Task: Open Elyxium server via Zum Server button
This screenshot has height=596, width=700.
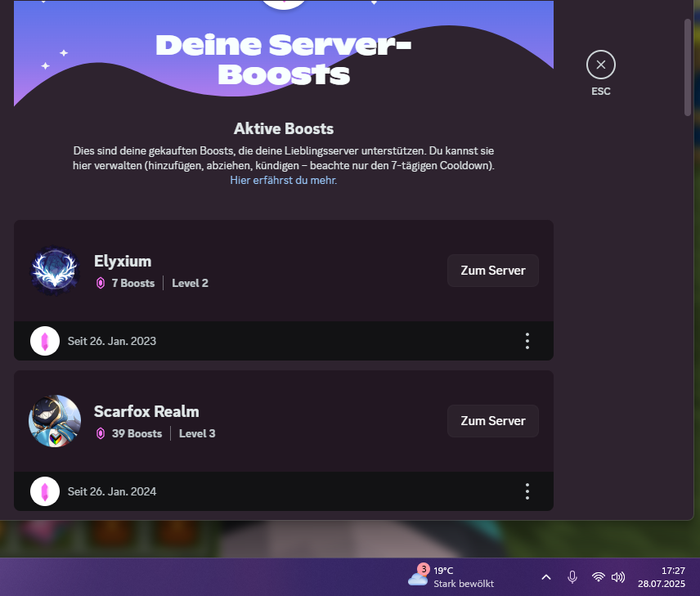Action: pos(493,271)
